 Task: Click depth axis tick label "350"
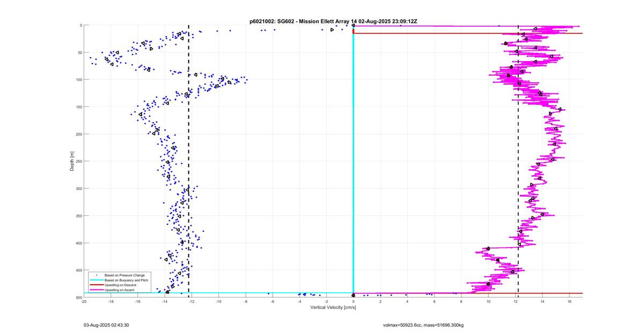78,216
